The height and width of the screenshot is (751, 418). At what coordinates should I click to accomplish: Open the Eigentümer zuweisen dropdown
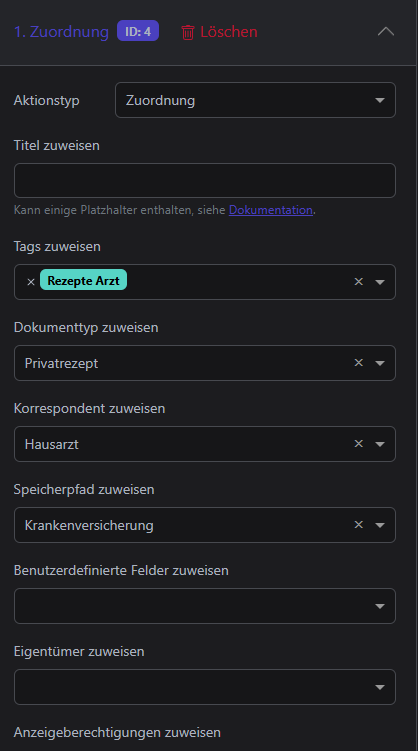[x=205, y=687]
